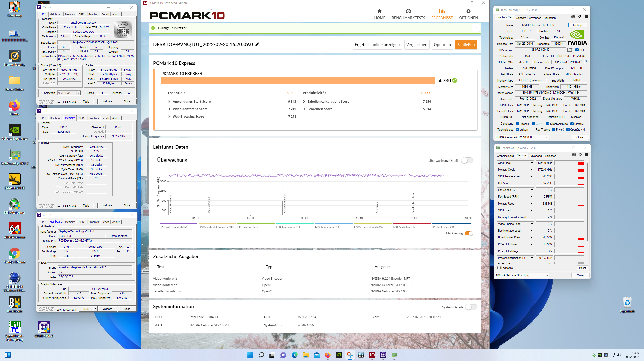This screenshot has width=644, height=361.
Task: Open Sensors tab in upper GPU-Z window
Action: click(521, 18)
